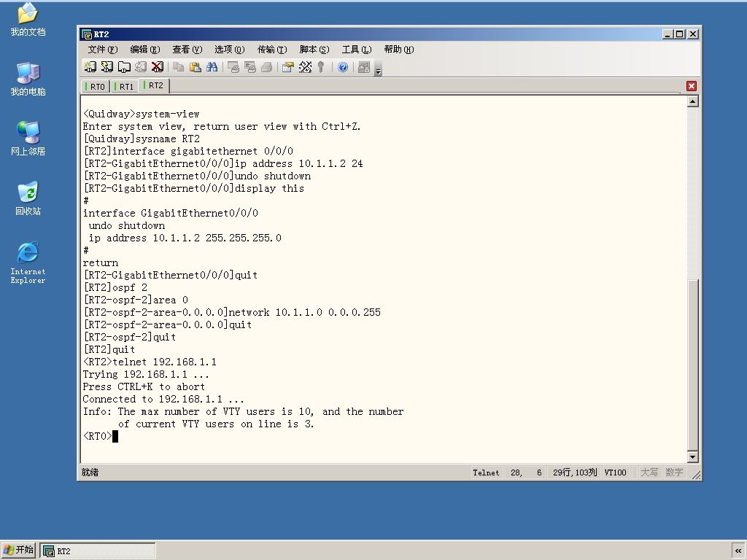Viewport: 747px width, 560px height.
Task: Open the 帮助(H) menu
Action: click(x=399, y=50)
